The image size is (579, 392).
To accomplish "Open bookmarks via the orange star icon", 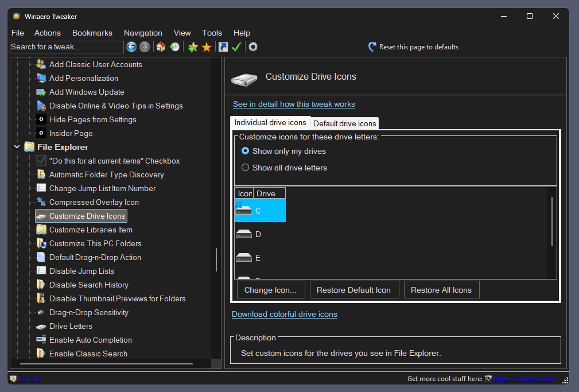I will (x=207, y=47).
